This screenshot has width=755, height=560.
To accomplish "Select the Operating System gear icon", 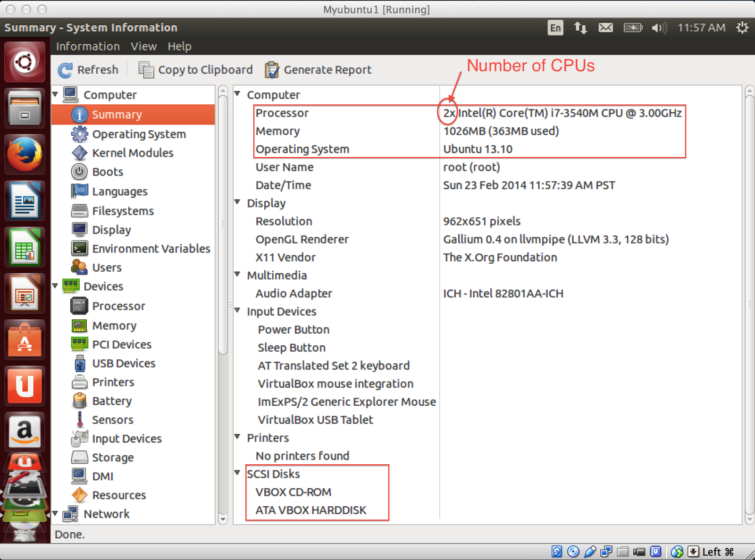I will (x=79, y=134).
